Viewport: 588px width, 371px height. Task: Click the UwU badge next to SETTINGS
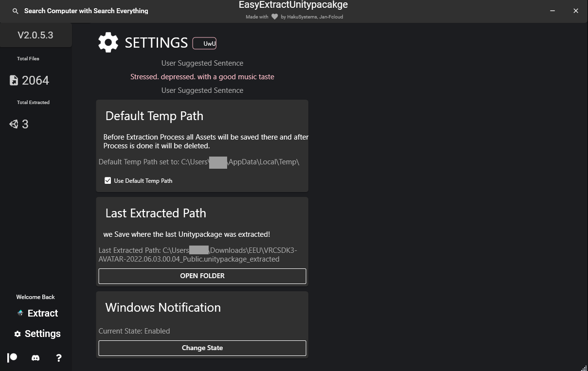click(x=204, y=43)
